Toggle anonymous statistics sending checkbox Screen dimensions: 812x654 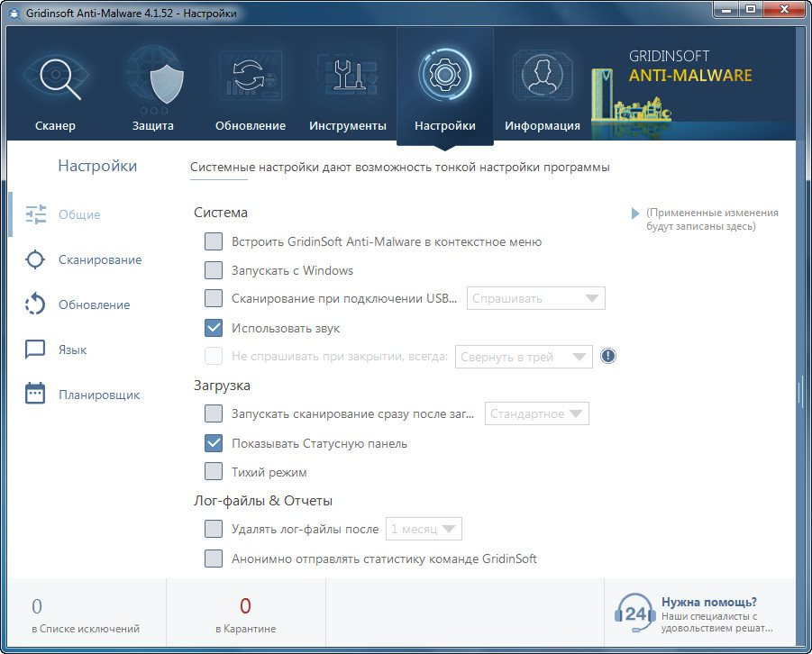tap(214, 559)
